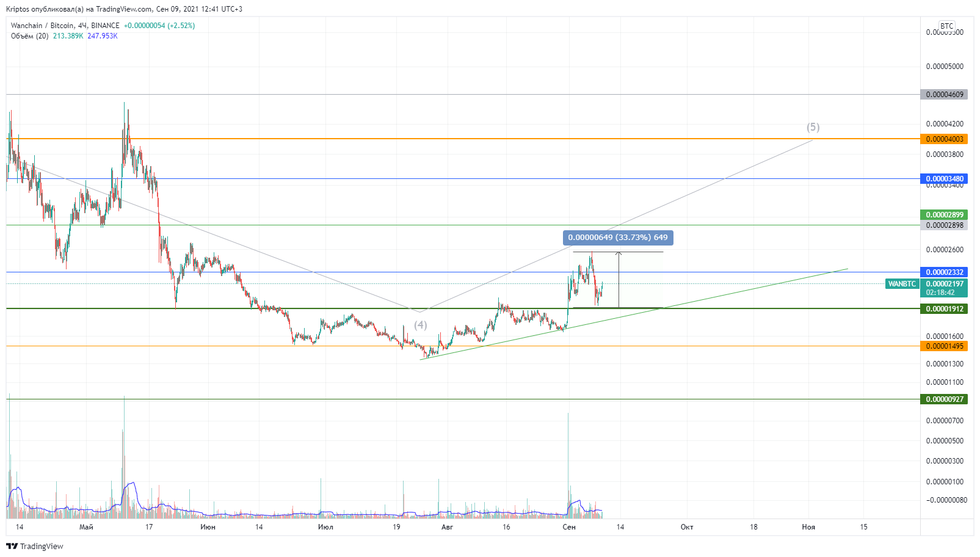980x557 pixels.
Task: Click the 0.00000100 price axis tick
Action: pyautogui.click(x=945, y=482)
